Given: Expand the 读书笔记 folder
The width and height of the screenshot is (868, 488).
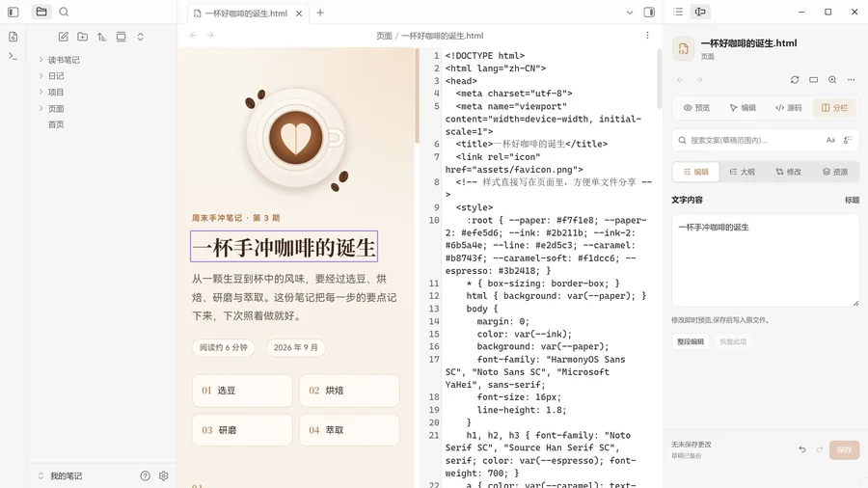Looking at the screenshot, I should (x=41, y=59).
